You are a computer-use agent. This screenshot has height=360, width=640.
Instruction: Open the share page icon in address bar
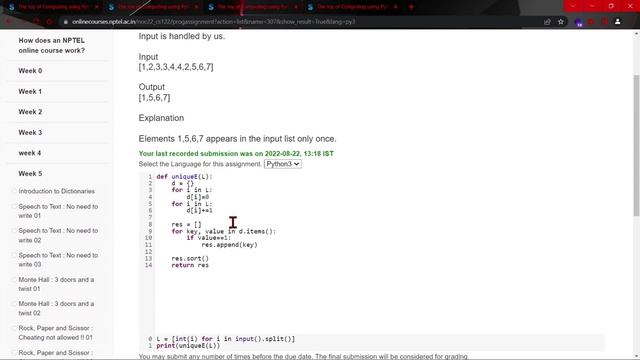[x=547, y=22]
